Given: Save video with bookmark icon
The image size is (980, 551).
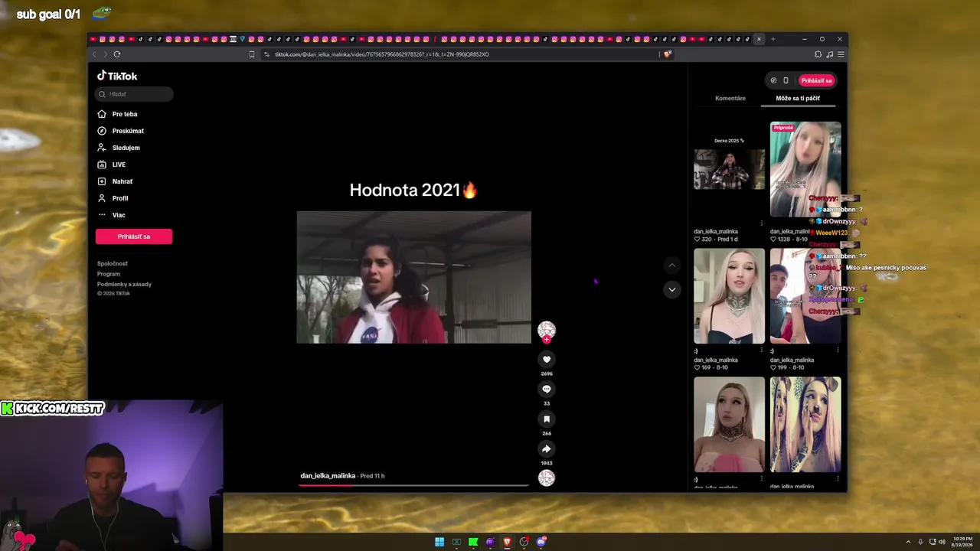Looking at the screenshot, I should pyautogui.click(x=547, y=419).
